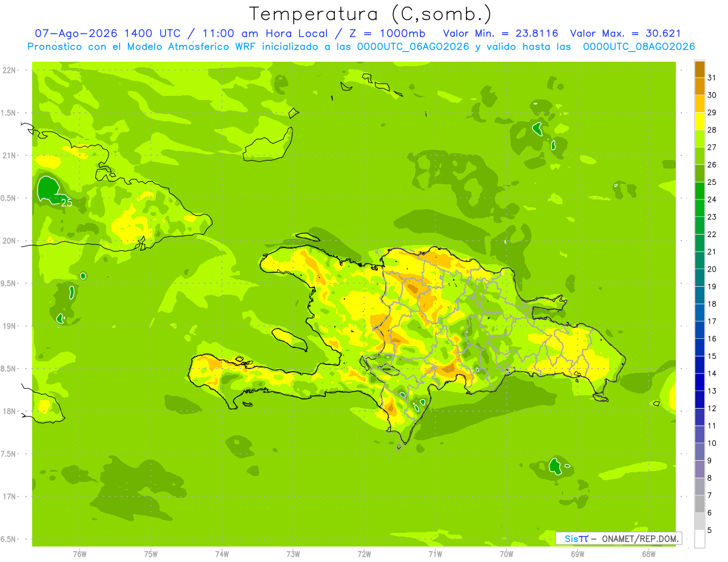Click the legend value '20'

pos(712,269)
